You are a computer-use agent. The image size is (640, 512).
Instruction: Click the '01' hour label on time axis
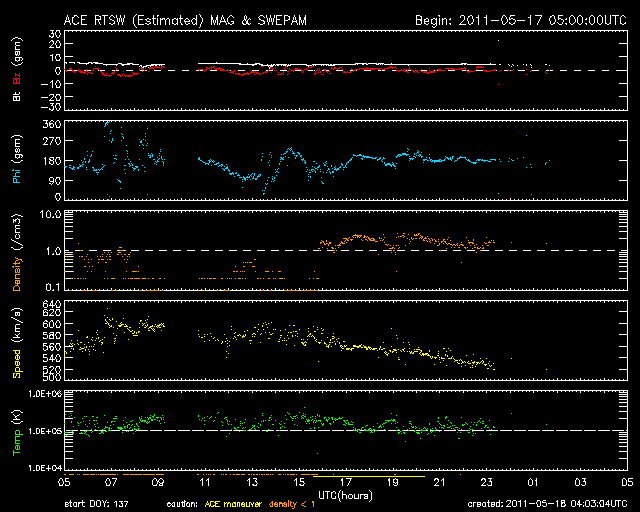533,482
